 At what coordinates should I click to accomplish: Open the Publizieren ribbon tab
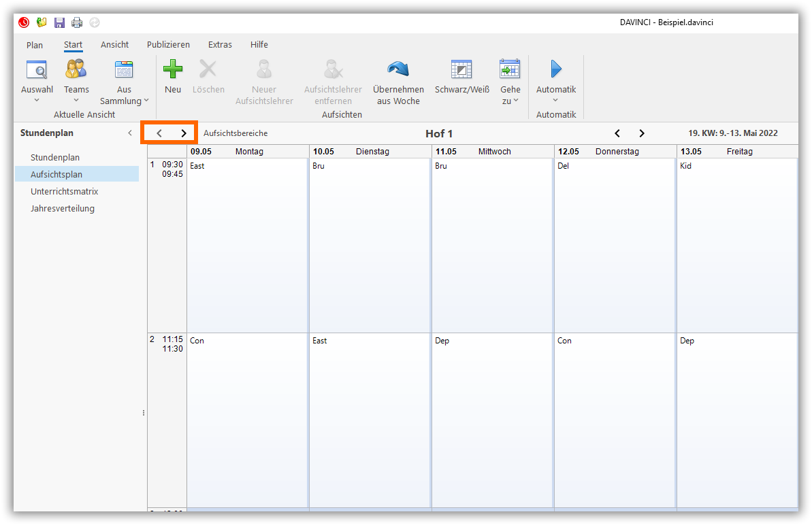click(168, 45)
